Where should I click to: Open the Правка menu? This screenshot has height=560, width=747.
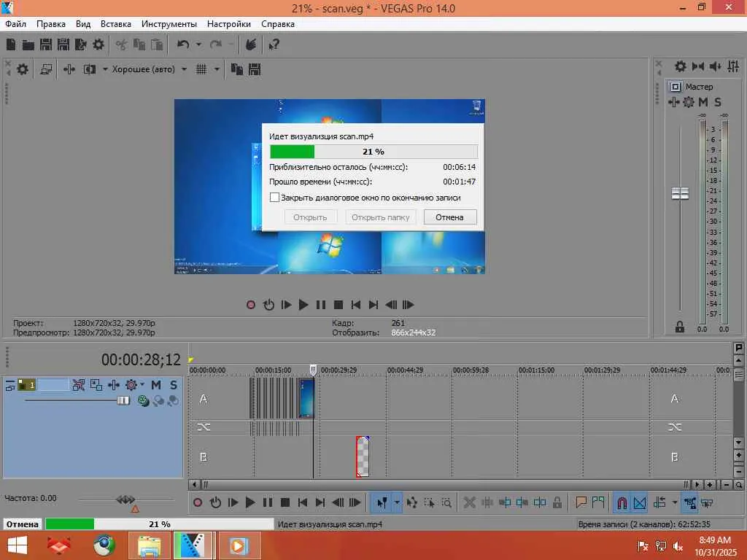click(x=51, y=24)
